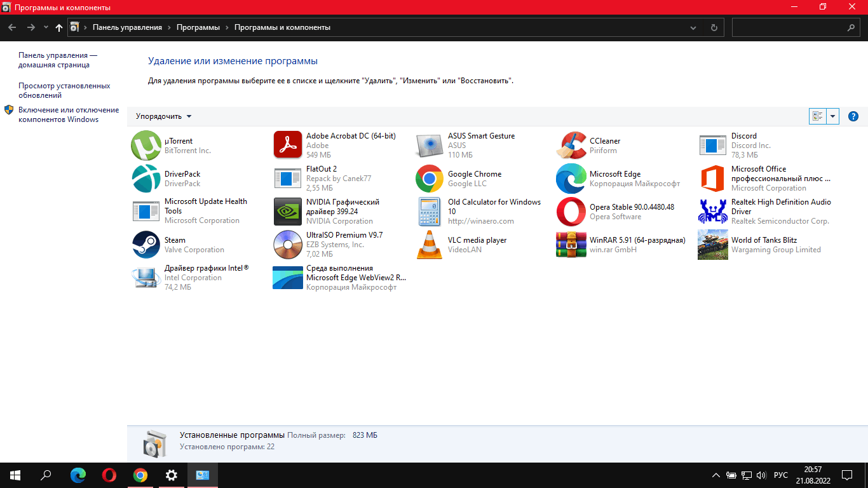Click the Realtek Audio Driver icon
Viewport: 868px width, 488px height.
click(x=713, y=212)
